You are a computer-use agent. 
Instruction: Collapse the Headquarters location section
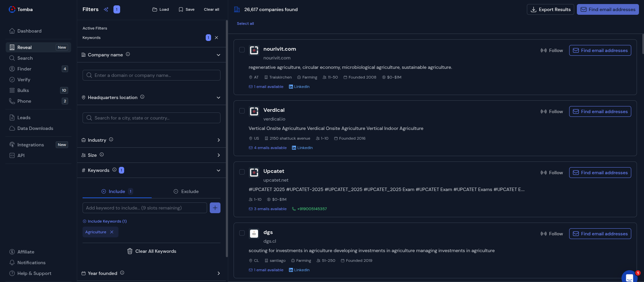tap(218, 98)
